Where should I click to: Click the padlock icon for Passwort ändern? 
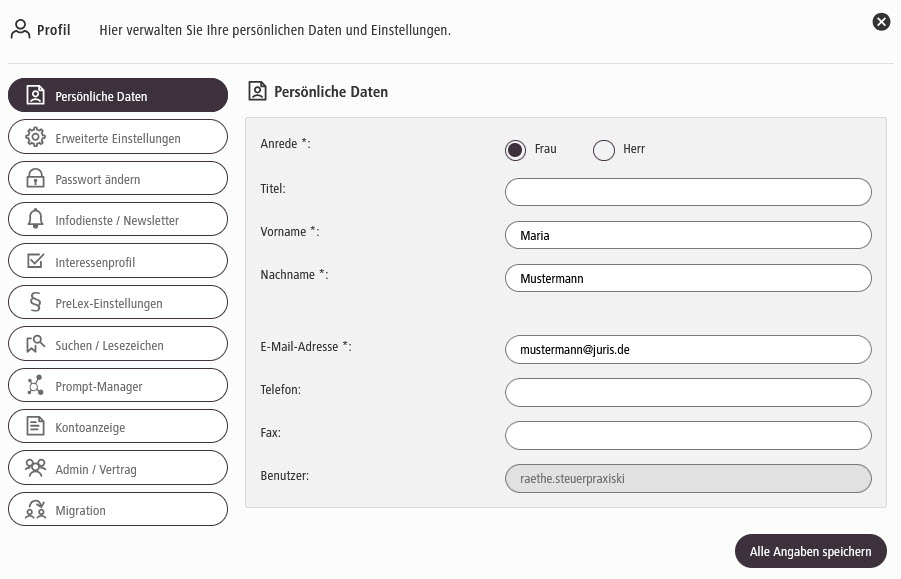coord(36,179)
